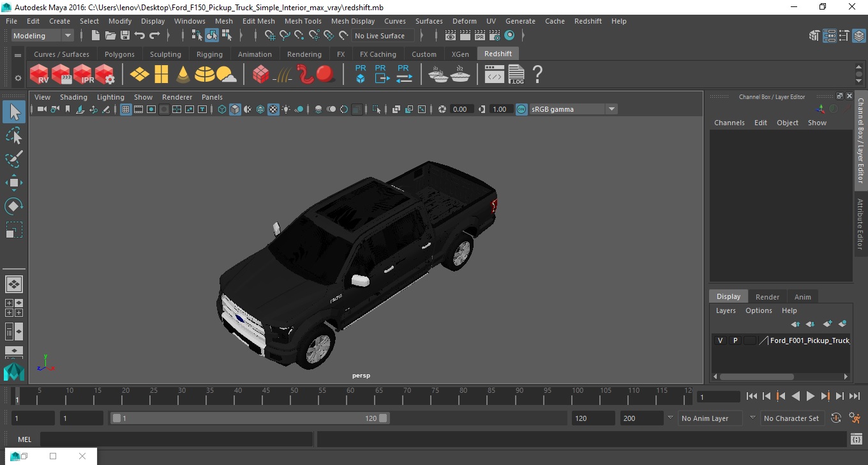Click the proxy export PR arrow icon

click(382, 74)
